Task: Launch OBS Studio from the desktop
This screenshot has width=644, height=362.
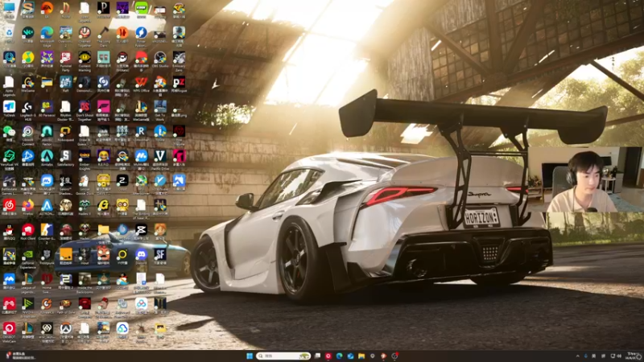Action: tap(160, 57)
